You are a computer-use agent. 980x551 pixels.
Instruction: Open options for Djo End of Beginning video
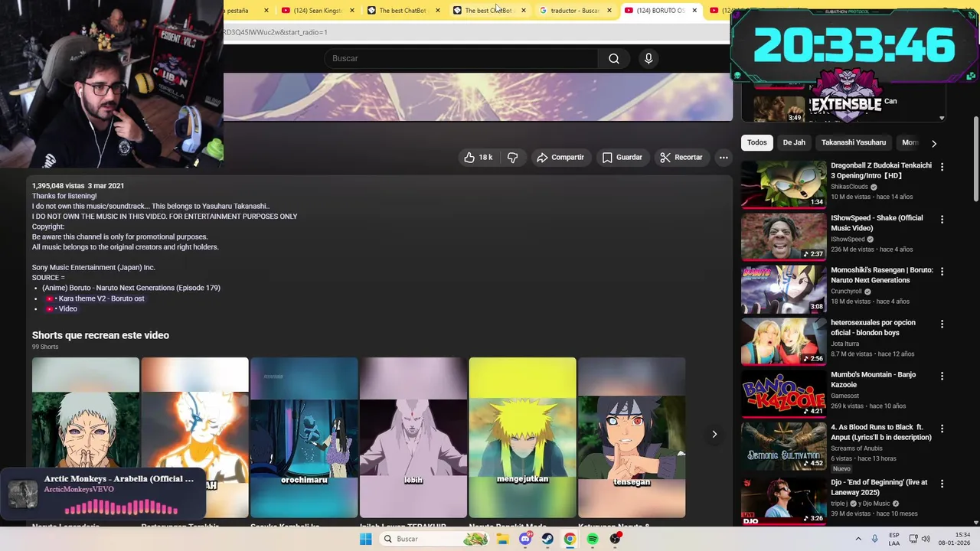[942, 484]
